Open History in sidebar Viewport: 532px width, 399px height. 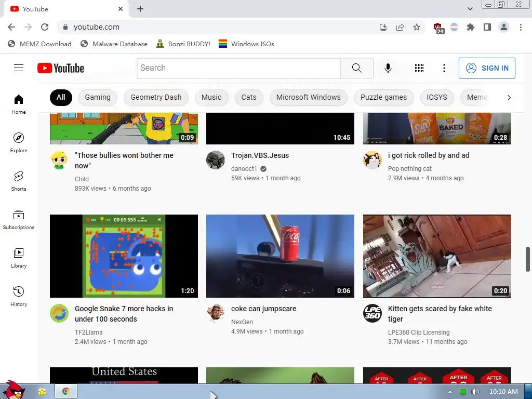[19, 296]
